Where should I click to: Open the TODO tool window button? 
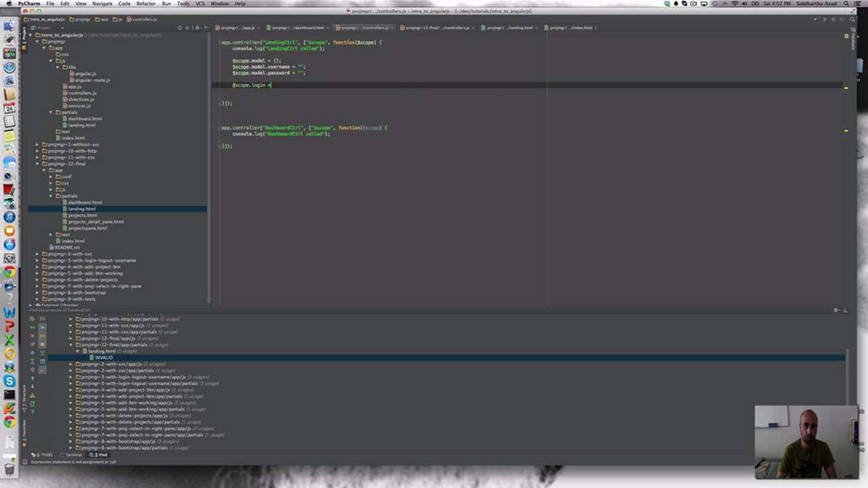click(x=43, y=455)
